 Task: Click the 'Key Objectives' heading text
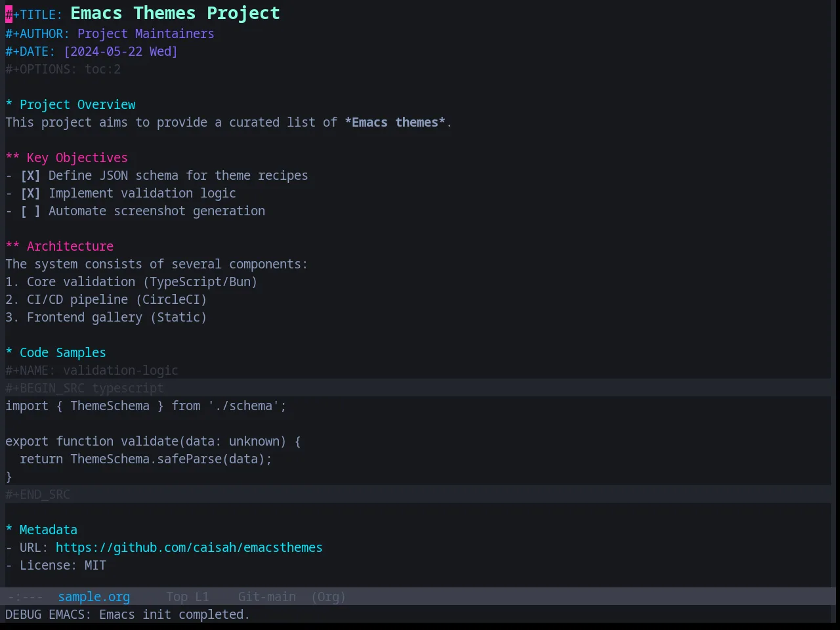[x=77, y=157]
